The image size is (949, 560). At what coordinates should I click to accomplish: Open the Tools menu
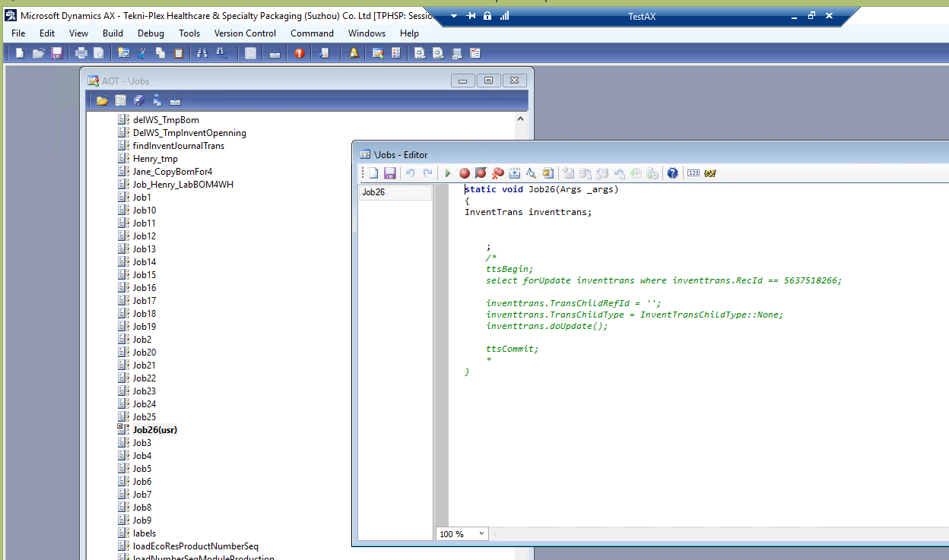click(x=189, y=33)
